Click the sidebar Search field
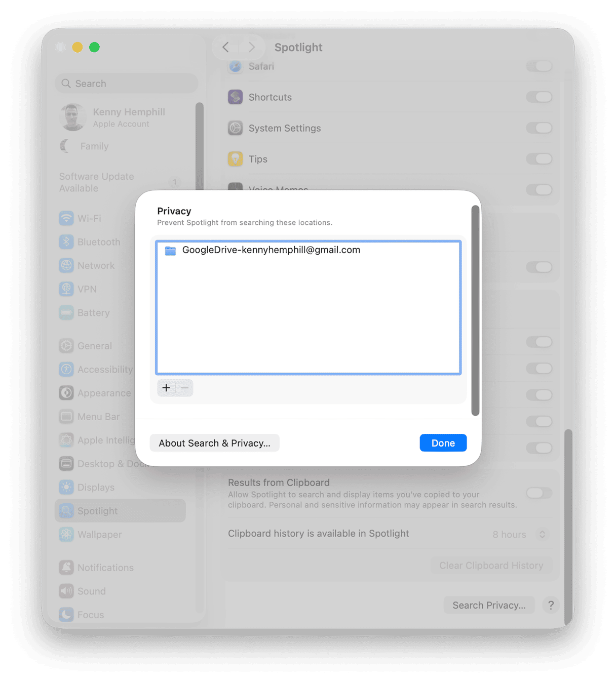The height and width of the screenshot is (683, 616). 126,84
